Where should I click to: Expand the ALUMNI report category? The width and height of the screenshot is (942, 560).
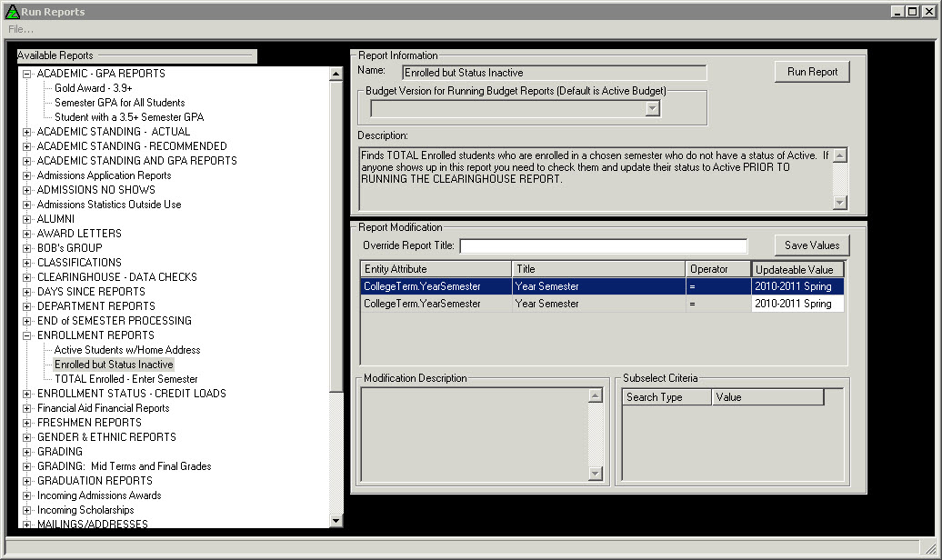[x=27, y=219]
